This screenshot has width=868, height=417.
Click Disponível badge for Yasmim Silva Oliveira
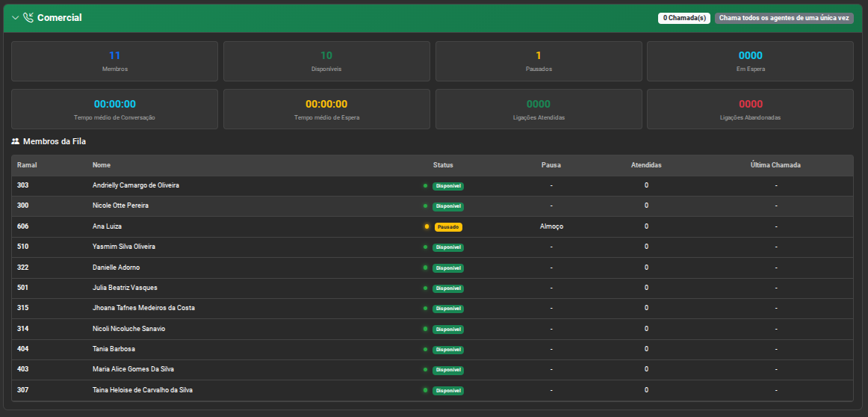[x=448, y=247]
